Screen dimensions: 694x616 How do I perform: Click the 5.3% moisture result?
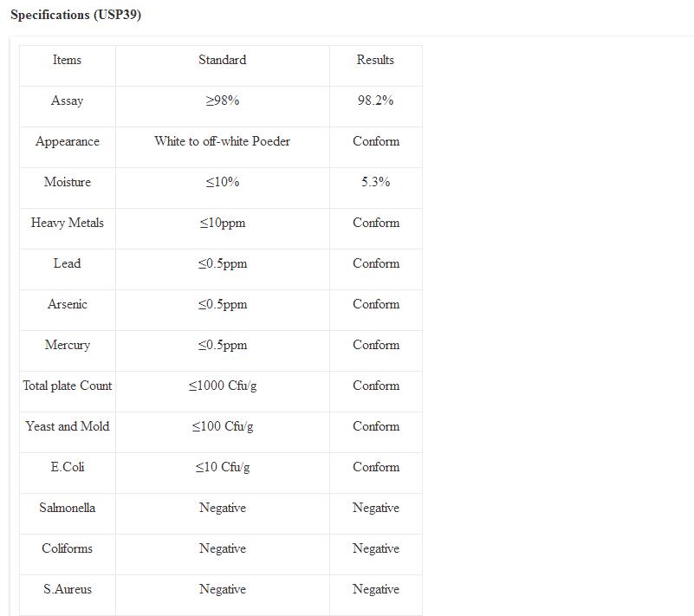tap(375, 182)
